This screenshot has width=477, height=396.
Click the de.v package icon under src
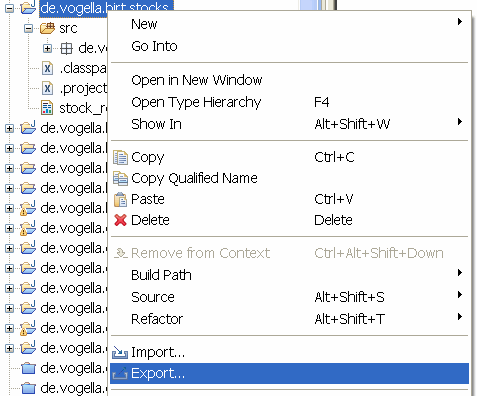pyautogui.click(x=66, y=49)
